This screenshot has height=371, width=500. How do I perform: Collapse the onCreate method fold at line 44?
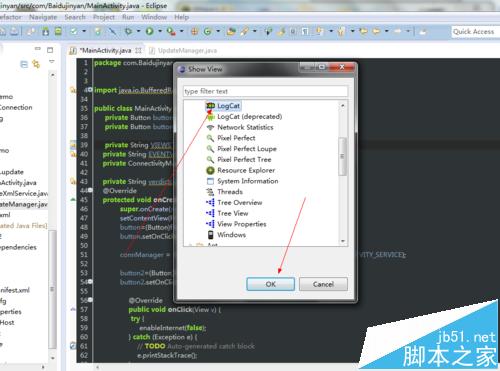(x=90, y=190)
